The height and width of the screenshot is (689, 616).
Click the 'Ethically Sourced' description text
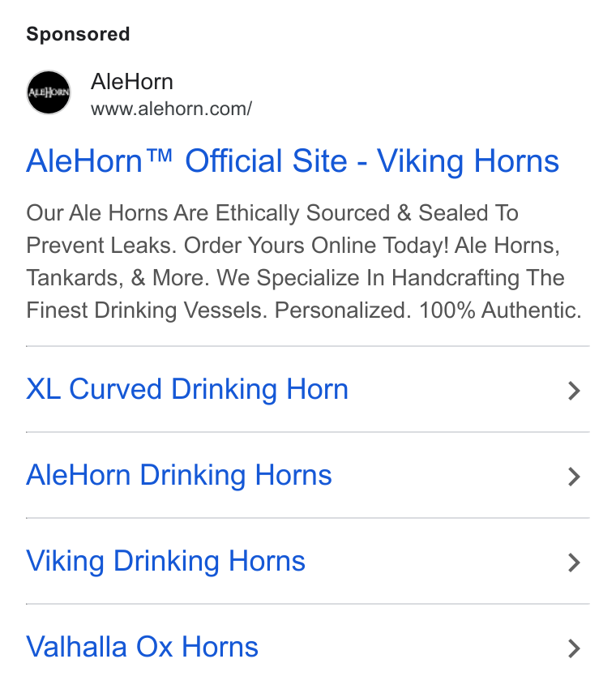pos(302,213)
